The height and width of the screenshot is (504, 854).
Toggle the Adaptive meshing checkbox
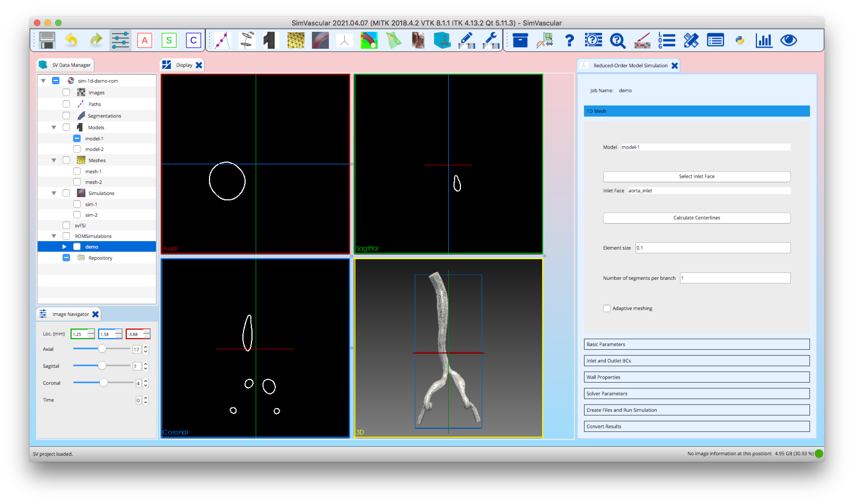(x=607, y=308)
